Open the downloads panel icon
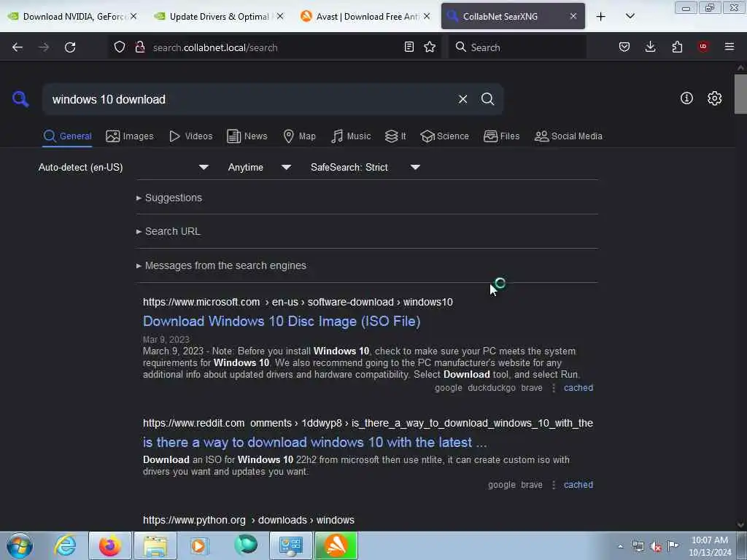The width and height of the screenshot is (747, 560). point(650,47)
